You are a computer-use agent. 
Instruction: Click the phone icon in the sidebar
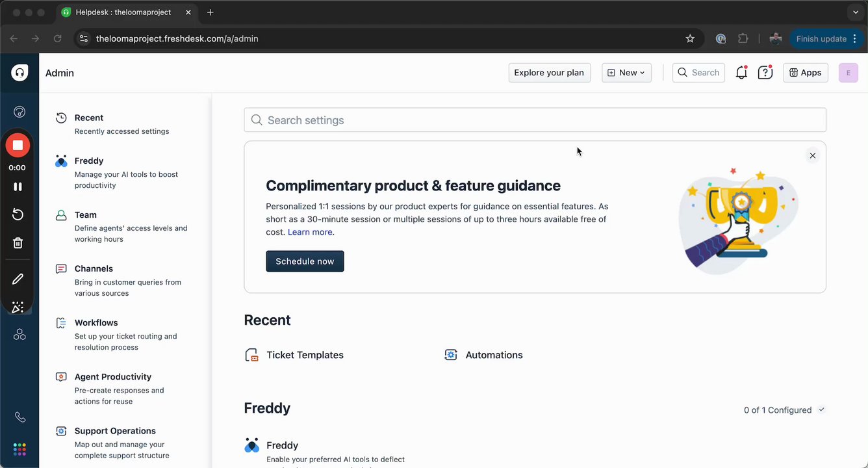tap(19, 417)
